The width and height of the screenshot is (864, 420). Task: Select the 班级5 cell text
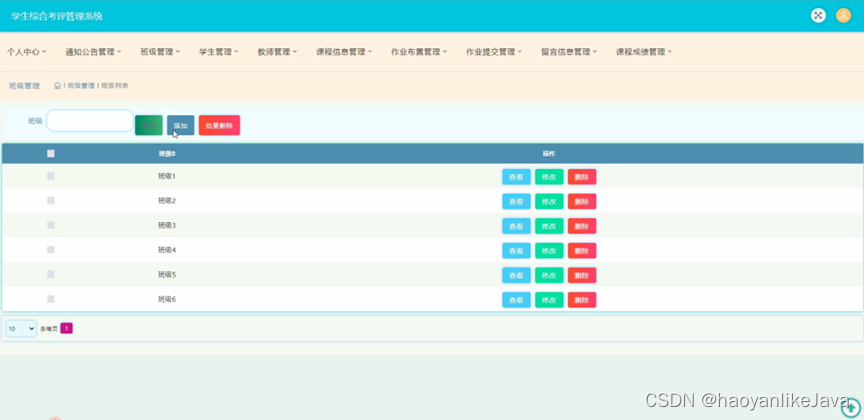[x=166, y=274]
